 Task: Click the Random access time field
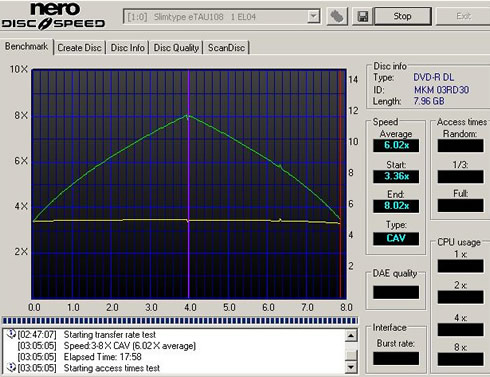pos(460,146)
